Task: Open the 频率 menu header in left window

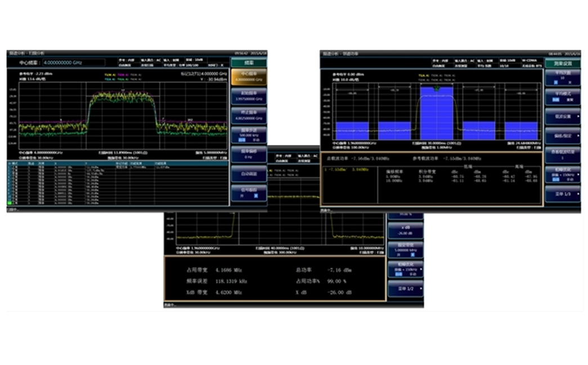Action: [248, 63]
